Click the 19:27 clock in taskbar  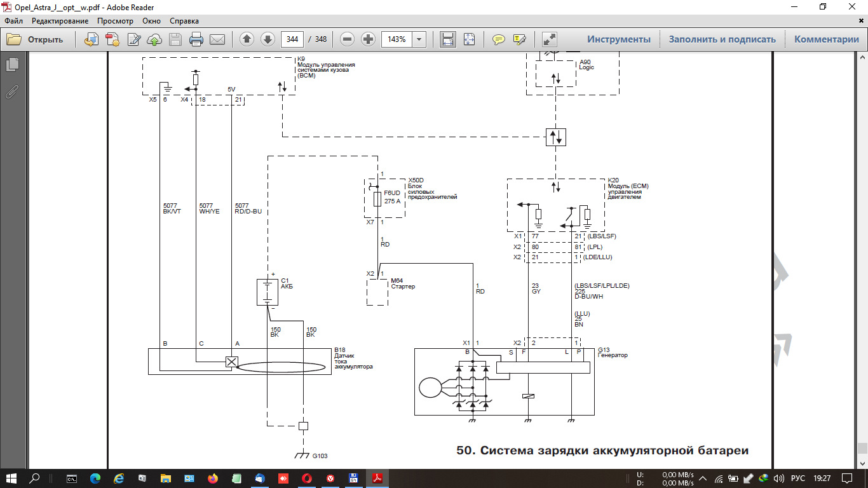(822, 478)
